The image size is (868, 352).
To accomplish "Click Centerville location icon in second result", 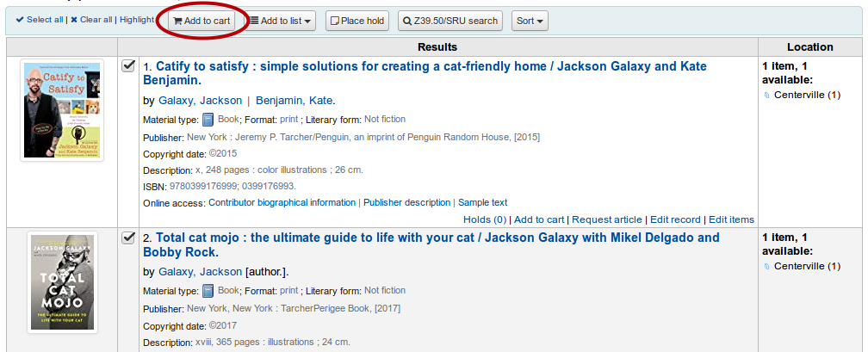I will point(766,267).
